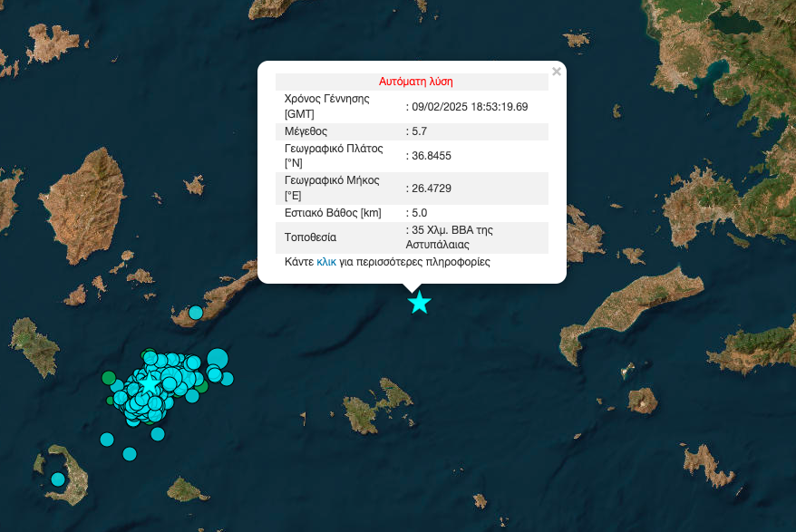This screenshot has width=796, height=532.
Task: Click the red 'Αυτόματη λύση' header
Action: tap(416, 82)
